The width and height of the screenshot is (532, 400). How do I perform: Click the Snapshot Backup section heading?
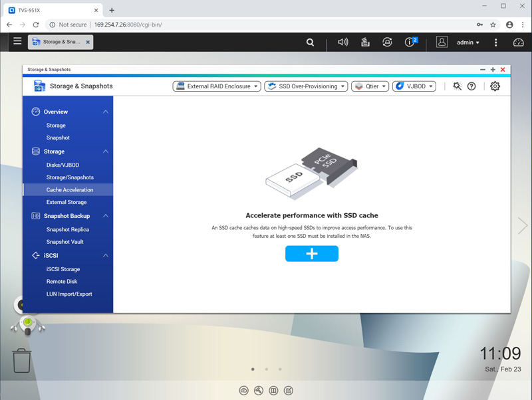(67, 216)
